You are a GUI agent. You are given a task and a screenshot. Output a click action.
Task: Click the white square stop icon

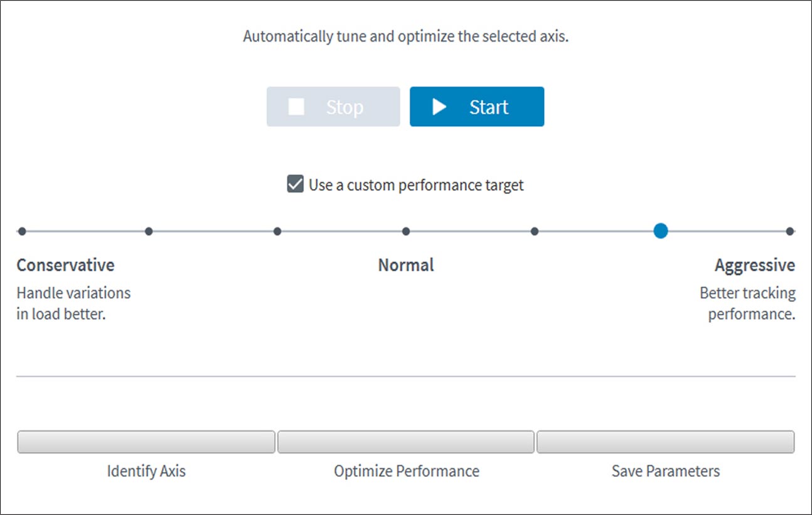pos(296,107)
